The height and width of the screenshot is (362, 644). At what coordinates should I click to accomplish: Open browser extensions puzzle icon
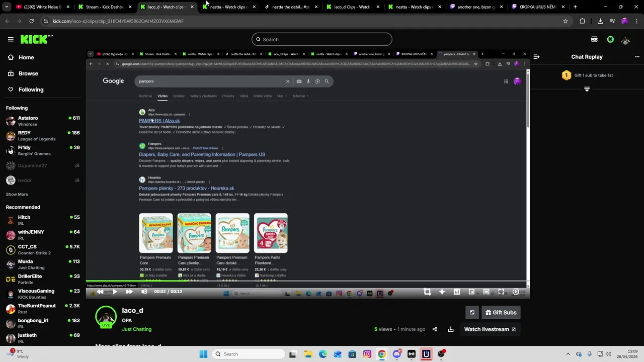point(583,21)
